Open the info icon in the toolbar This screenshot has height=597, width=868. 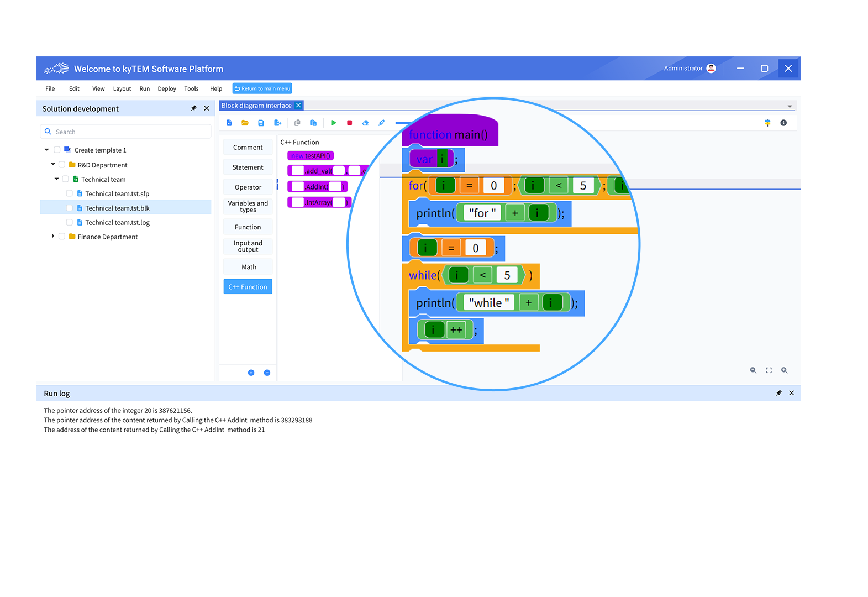(x=783, y=123)
